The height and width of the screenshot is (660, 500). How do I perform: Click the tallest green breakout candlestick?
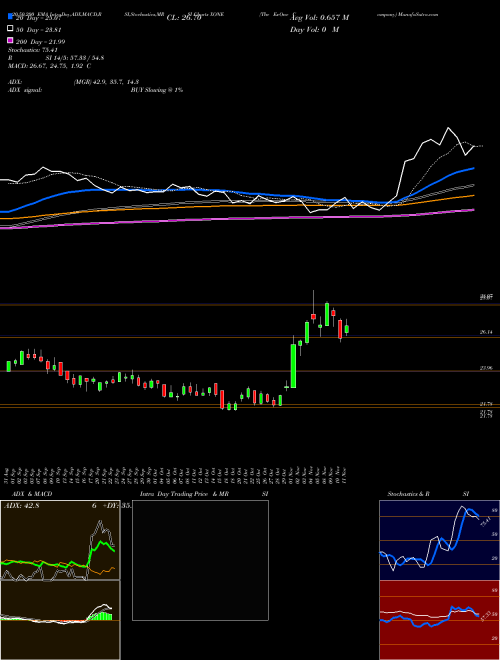click(293, 366)
